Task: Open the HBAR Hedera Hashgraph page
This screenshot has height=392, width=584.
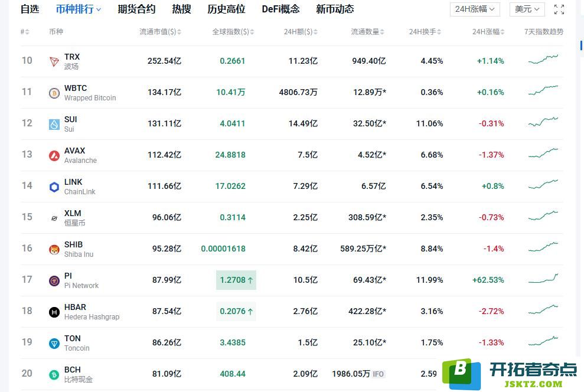Action: (x=92, y=312)
